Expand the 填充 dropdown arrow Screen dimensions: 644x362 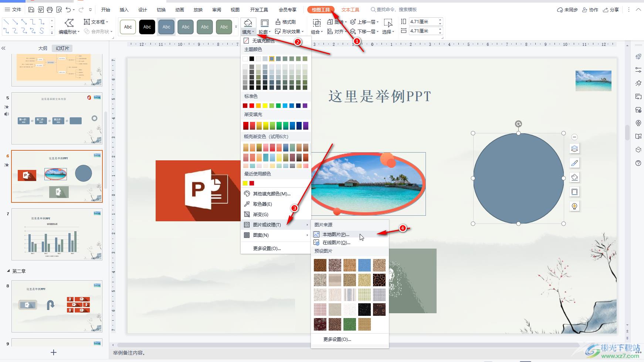(253, 32)
